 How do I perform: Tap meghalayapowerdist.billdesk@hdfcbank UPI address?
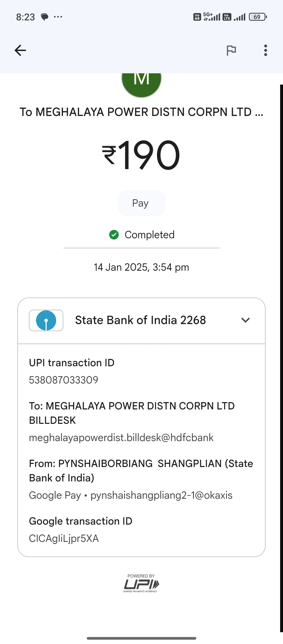point(121,438)
